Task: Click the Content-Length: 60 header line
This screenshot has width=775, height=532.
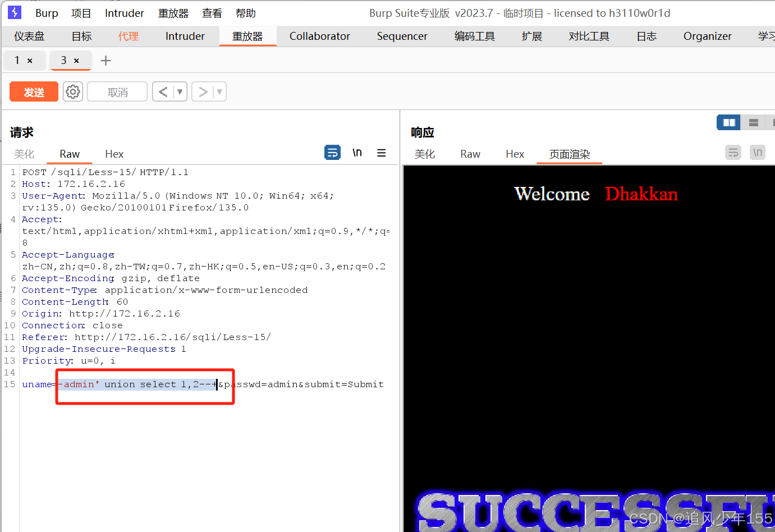Action: (75, 302)
